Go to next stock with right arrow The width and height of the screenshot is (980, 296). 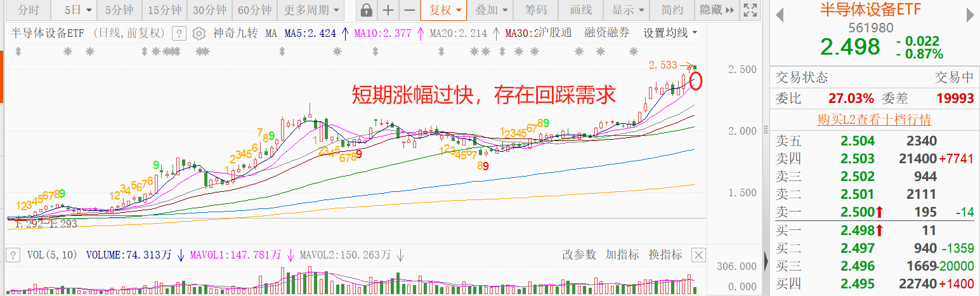coord(967,16)
